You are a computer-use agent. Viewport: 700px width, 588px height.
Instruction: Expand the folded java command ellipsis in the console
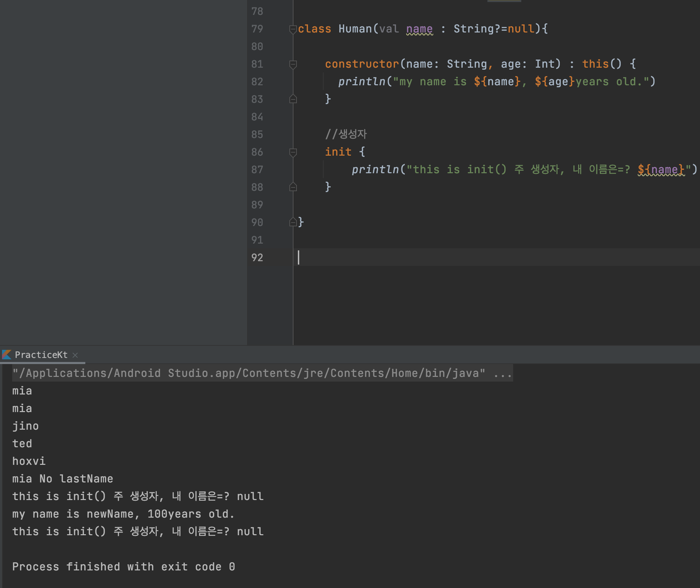[x=502, y=373]
